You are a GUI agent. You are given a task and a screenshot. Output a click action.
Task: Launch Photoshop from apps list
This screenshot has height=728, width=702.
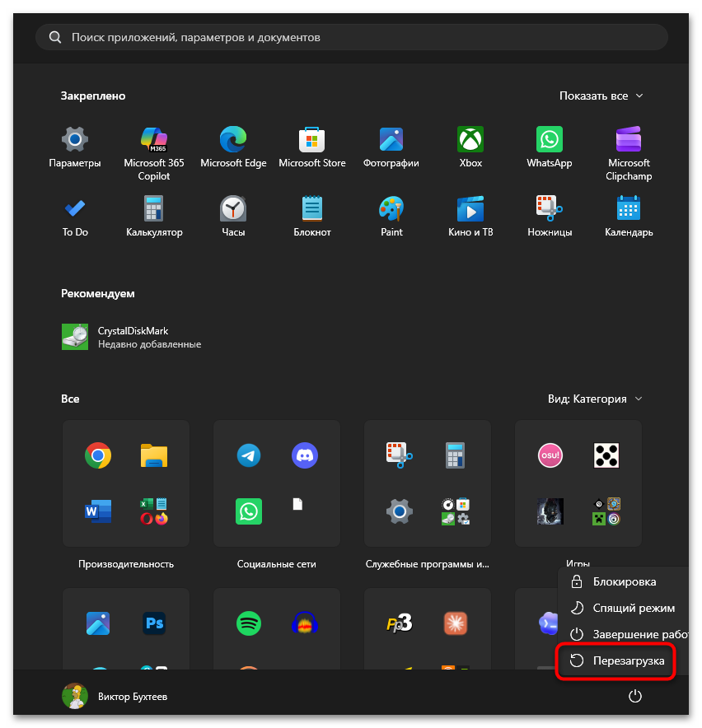(x=154, y=623)
